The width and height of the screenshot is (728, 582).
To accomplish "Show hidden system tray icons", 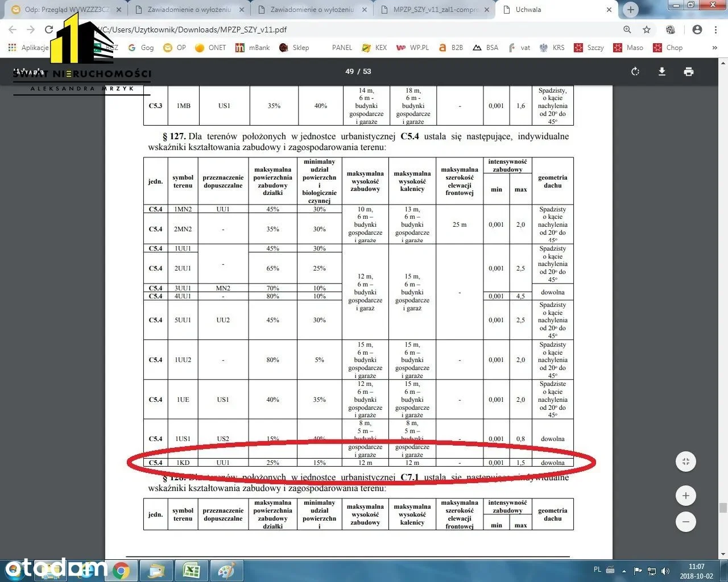I will click(624, 571).
